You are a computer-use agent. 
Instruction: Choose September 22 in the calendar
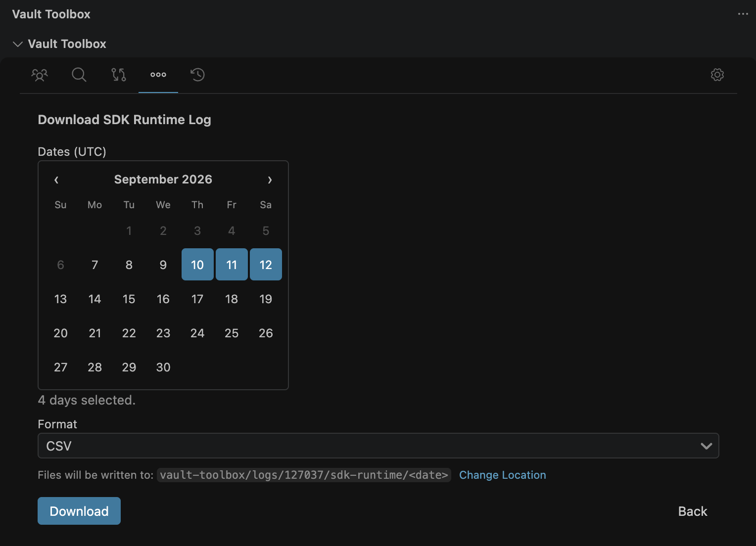tap(129, 333)
